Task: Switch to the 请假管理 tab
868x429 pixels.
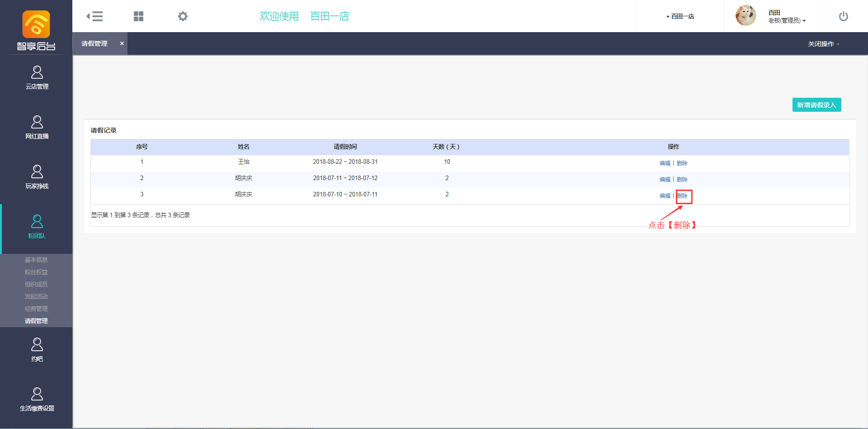Action: (94, 43)
